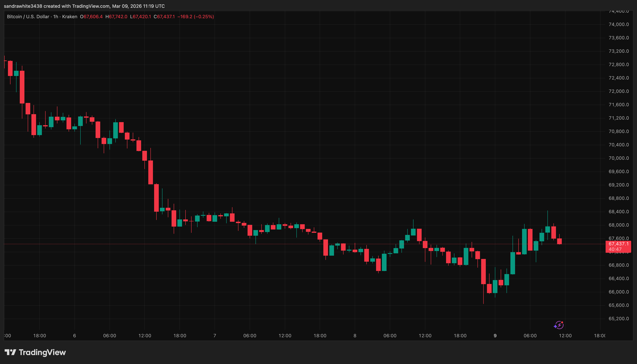This screenshot has height=364, width=637.
Task: Click the Low value L67,420.1
Action: pos(141,17)
